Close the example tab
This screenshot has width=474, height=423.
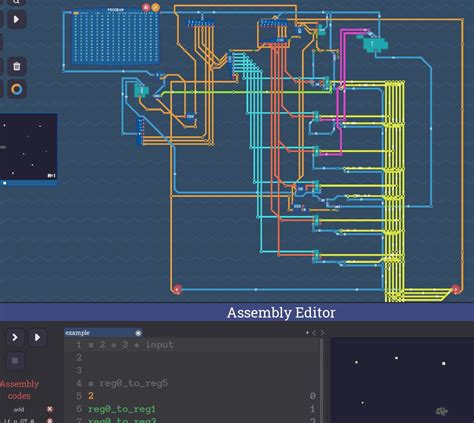point(138,333)
